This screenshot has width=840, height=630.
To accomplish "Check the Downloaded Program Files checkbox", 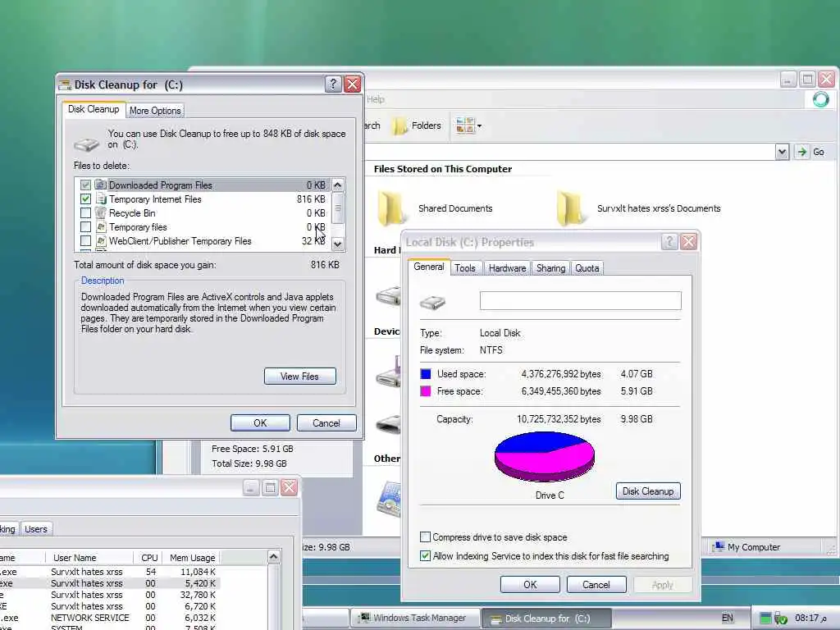I will pos(85,185).
